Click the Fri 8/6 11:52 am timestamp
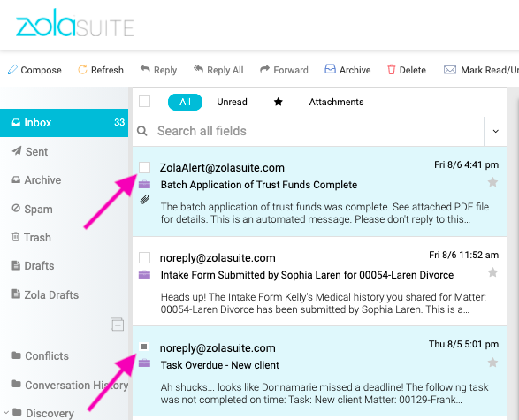Image resolution: width=519 pixels, height=420 pixels. (x=463, y=255)
